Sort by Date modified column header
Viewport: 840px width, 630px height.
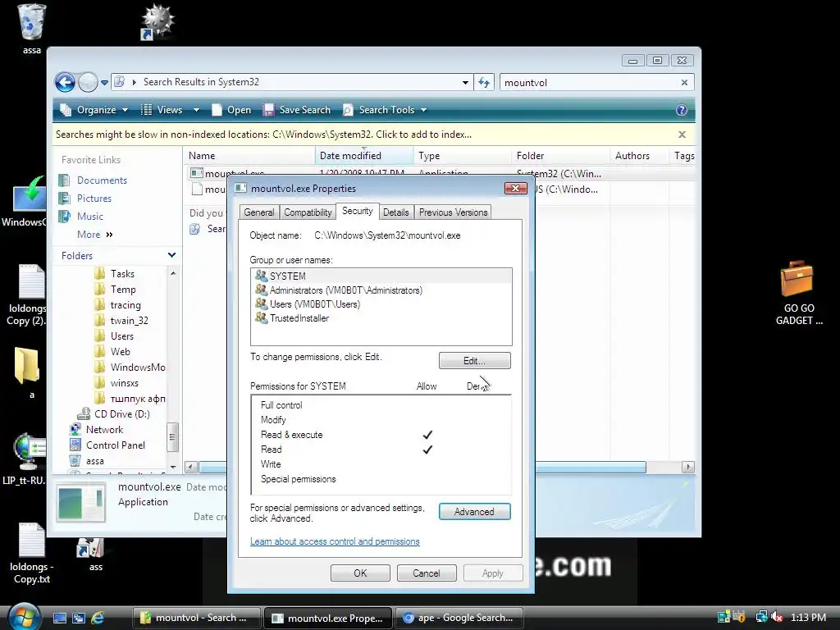(363, 156)
